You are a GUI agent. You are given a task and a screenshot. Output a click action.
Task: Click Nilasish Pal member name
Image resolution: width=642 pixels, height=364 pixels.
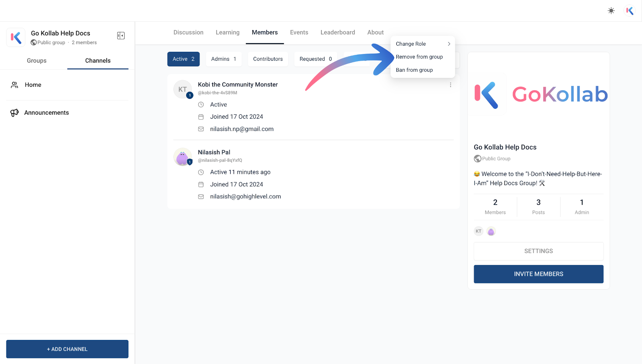(x=214, y=153)
